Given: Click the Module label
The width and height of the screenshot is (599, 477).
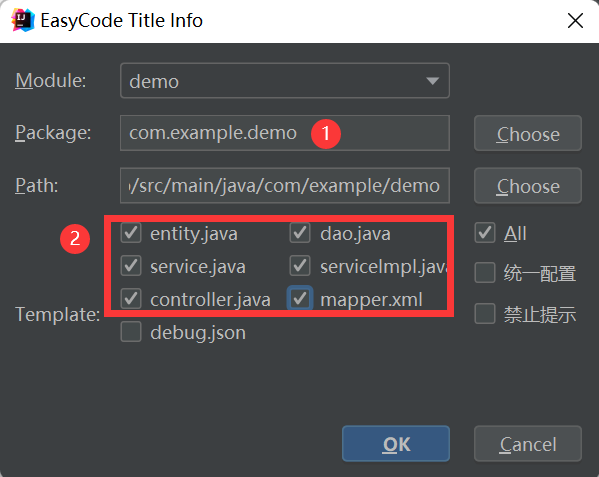Looking at the screenshot, I should (x=51, y=81).
